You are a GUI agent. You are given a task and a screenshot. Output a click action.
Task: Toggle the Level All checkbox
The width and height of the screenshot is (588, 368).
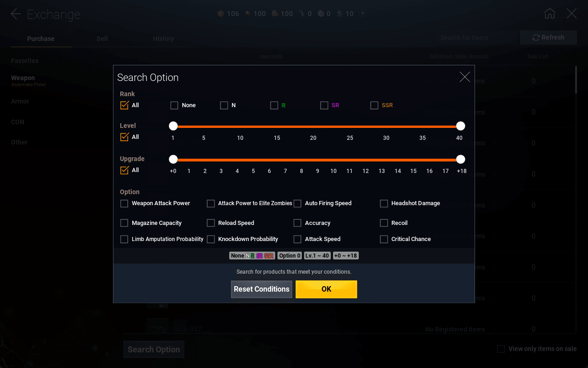click(124, 137)
